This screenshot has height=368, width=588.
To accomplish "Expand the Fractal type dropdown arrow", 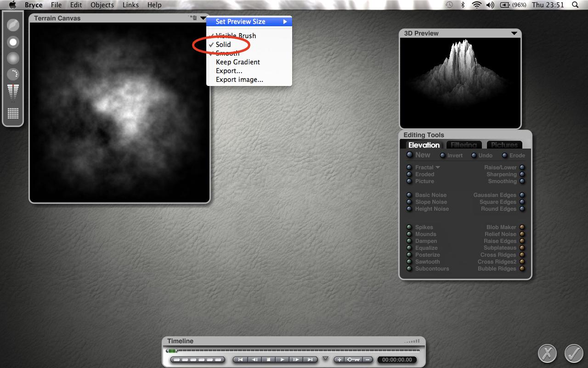I will (x=438, y=167).
